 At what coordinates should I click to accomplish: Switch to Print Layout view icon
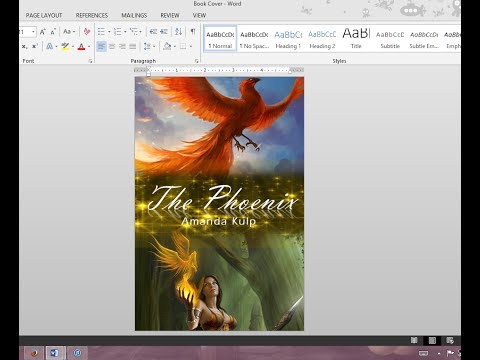432,340
